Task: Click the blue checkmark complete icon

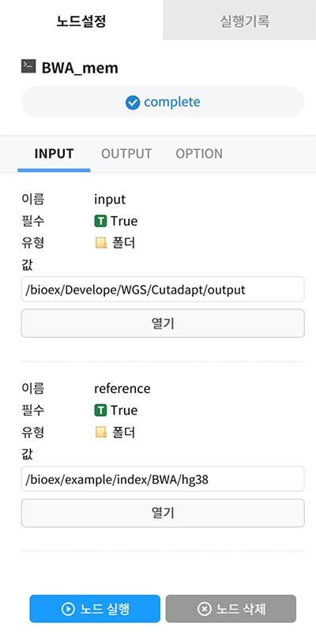Action: [x=133, y=103]
